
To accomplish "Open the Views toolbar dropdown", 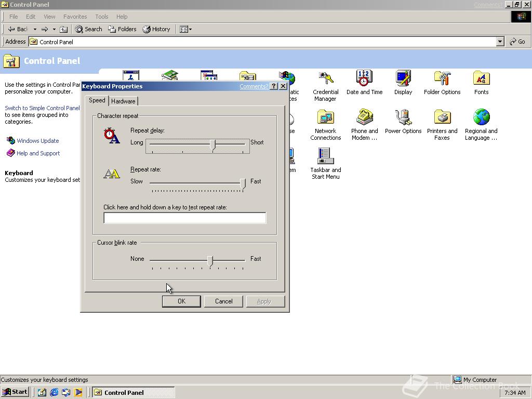I will pos(185,29).
